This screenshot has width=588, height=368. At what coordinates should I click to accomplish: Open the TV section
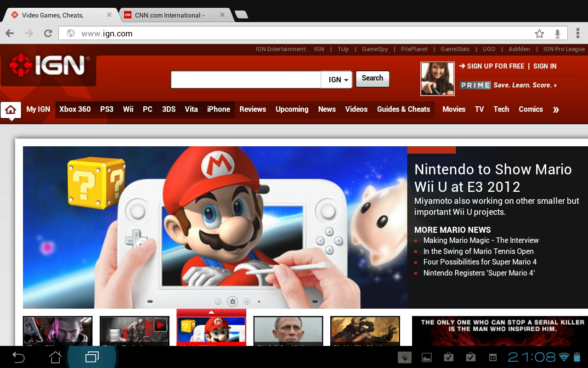(x=480, y=109)
